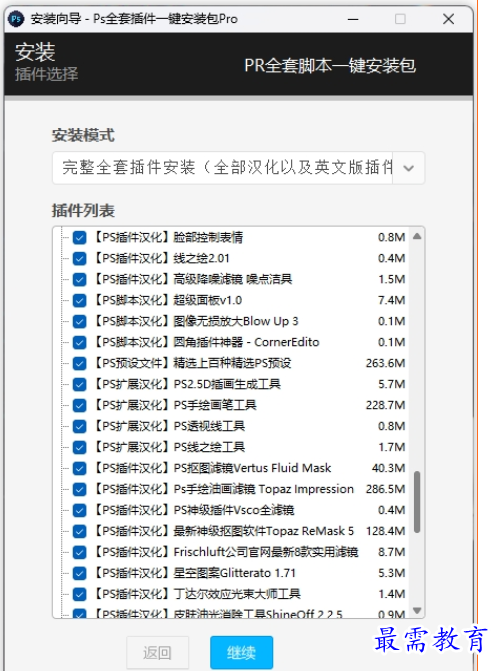Select the Frischluft公司官网最新8款实用滤镜 label
Viewport: 496px width, 671px height.
(226, 552)
